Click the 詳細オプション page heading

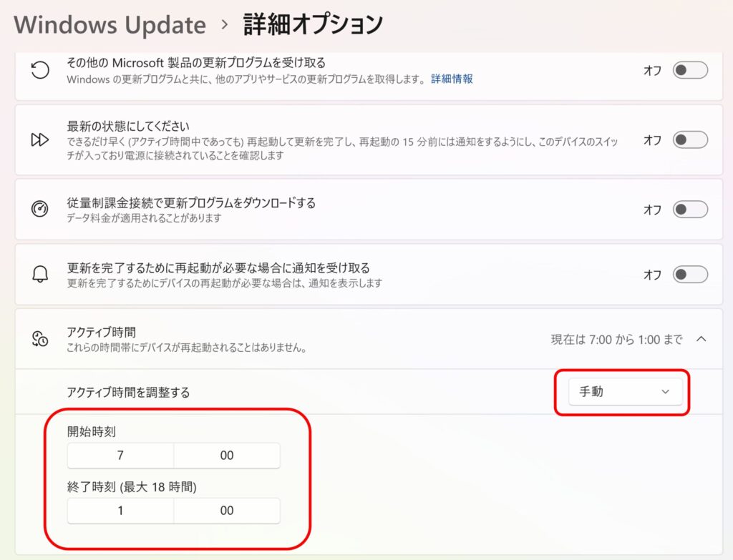[x=314, y=25]
